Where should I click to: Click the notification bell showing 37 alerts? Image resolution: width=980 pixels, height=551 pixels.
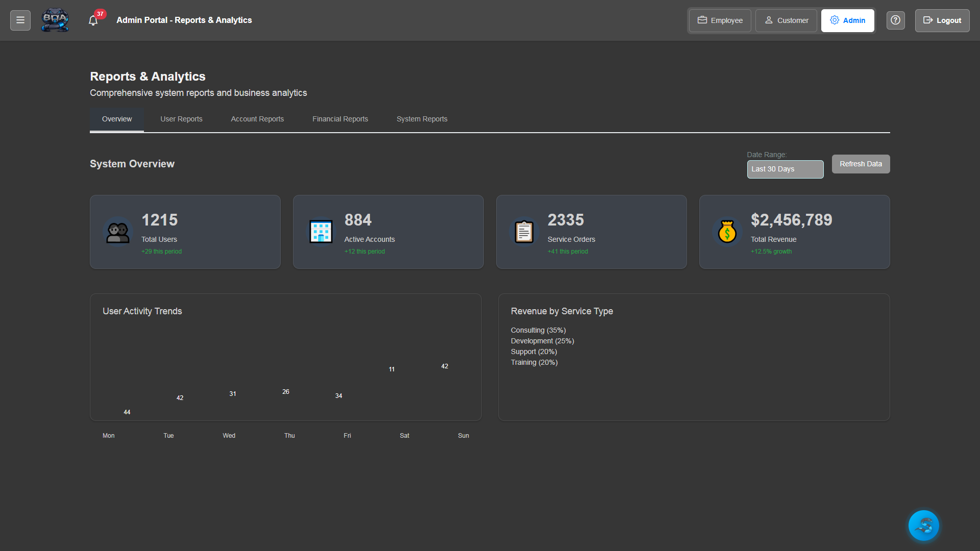coord(93,20)
